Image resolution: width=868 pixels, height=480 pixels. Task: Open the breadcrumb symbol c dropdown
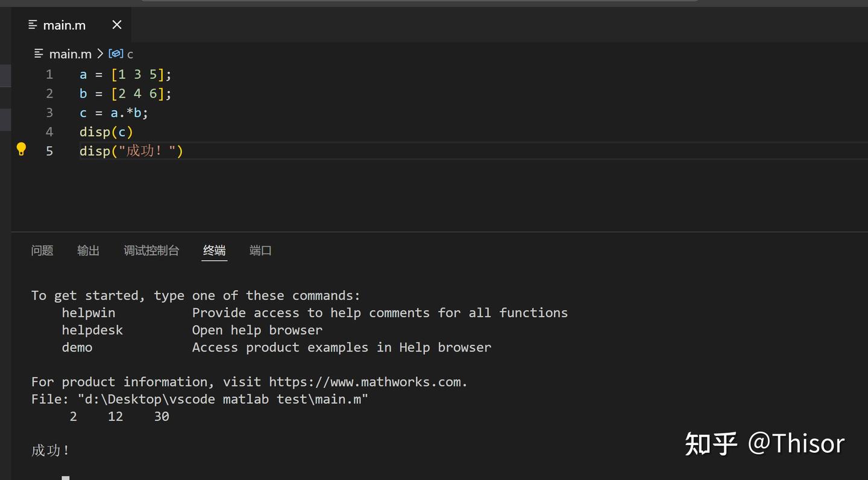tap(130, 54)
